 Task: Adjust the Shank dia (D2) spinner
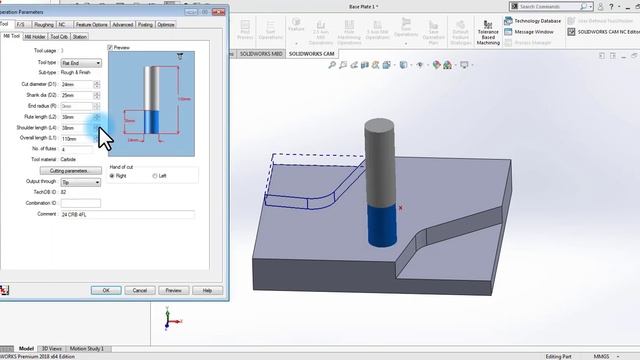(97, 95)
